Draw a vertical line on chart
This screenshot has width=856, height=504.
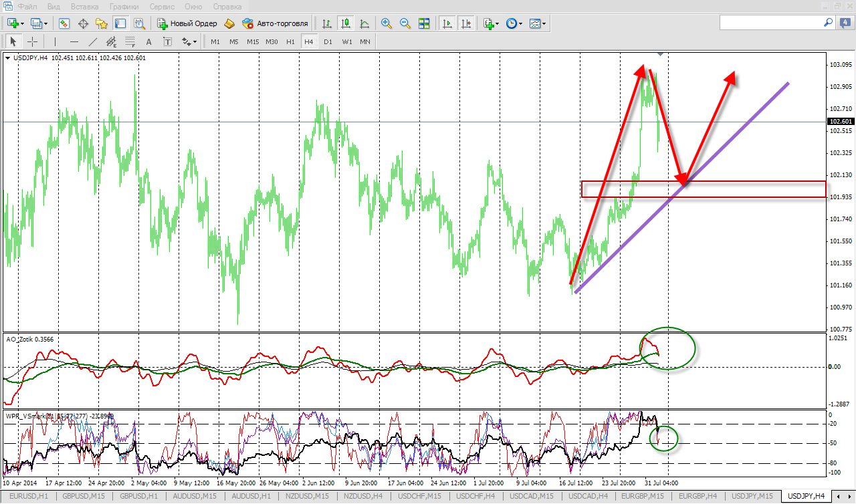tap(56, 41)
